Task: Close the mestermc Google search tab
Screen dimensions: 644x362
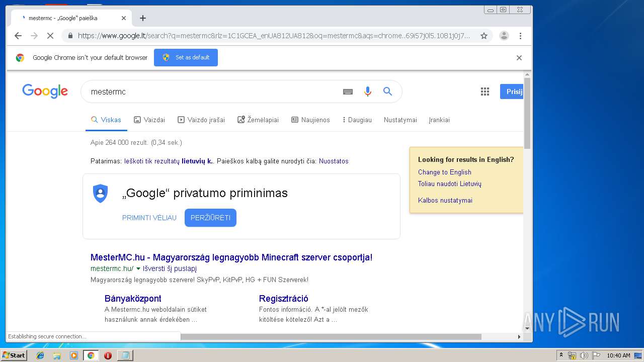Action: pos(124,18)
